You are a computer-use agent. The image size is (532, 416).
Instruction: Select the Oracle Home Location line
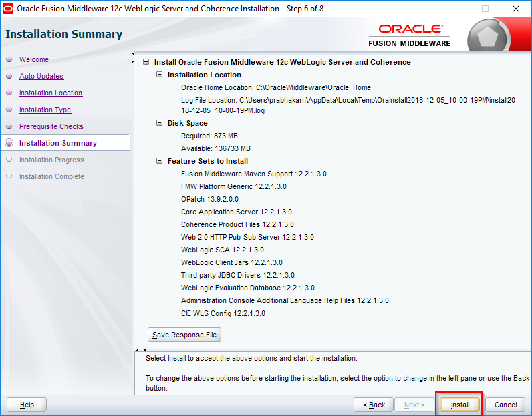[276, 87]
